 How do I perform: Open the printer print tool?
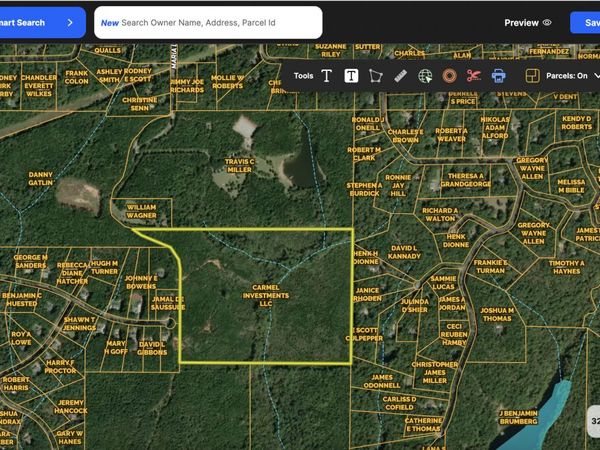click(498, 75)
